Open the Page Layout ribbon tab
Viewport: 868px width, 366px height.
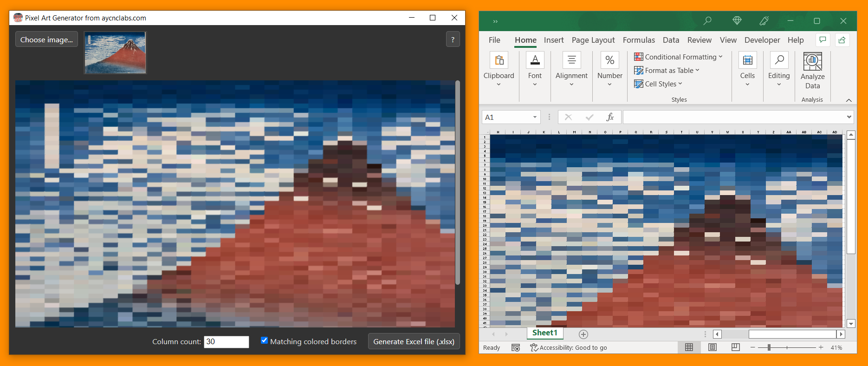593,40
